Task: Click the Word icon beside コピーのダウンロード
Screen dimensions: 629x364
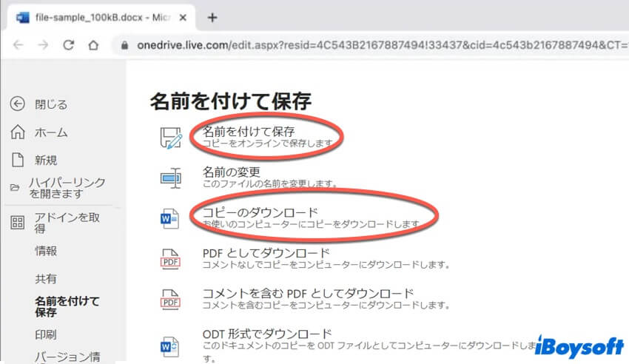Action: click(x=169, y=218)
